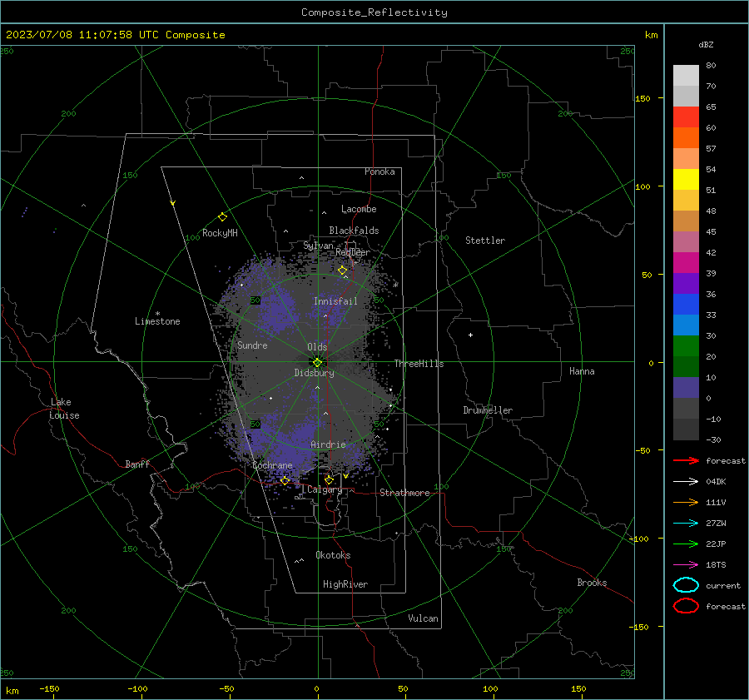Click the yellow radar site marker at Olds
749x700 pixels.
[318, 362]
